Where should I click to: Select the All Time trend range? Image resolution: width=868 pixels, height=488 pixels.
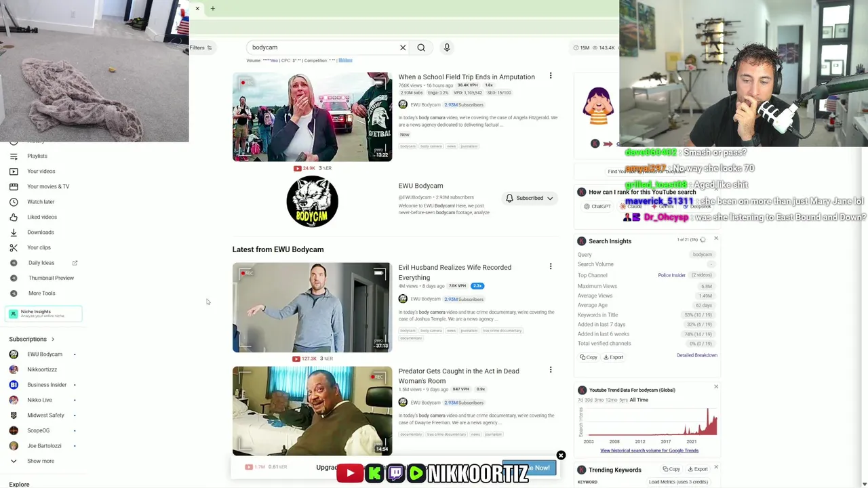[639, 400]
